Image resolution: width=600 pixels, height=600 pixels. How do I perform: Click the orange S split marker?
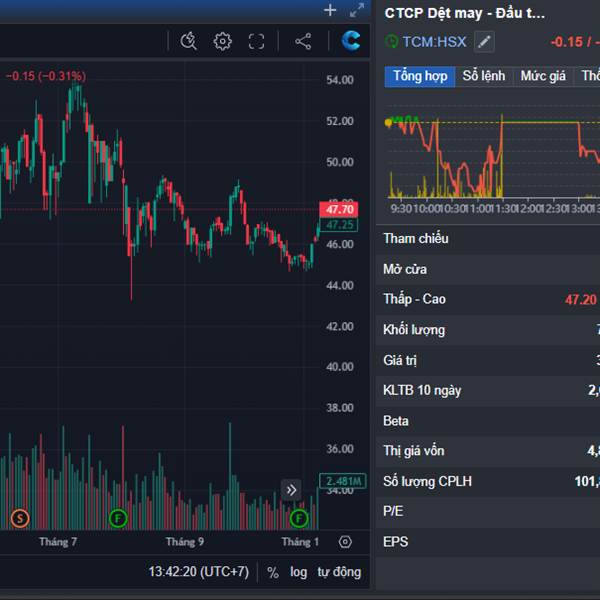click(20, 518)
